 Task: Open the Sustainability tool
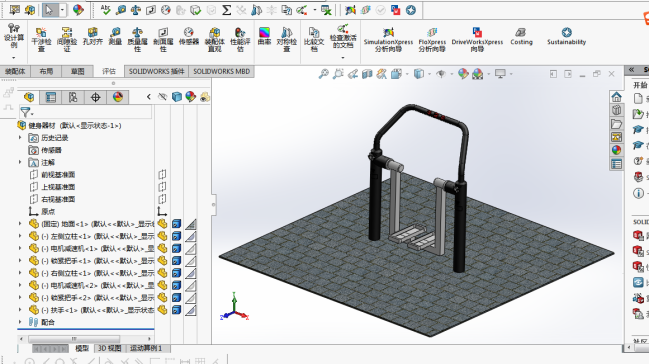pyautogui.click(x=566, y=36)
